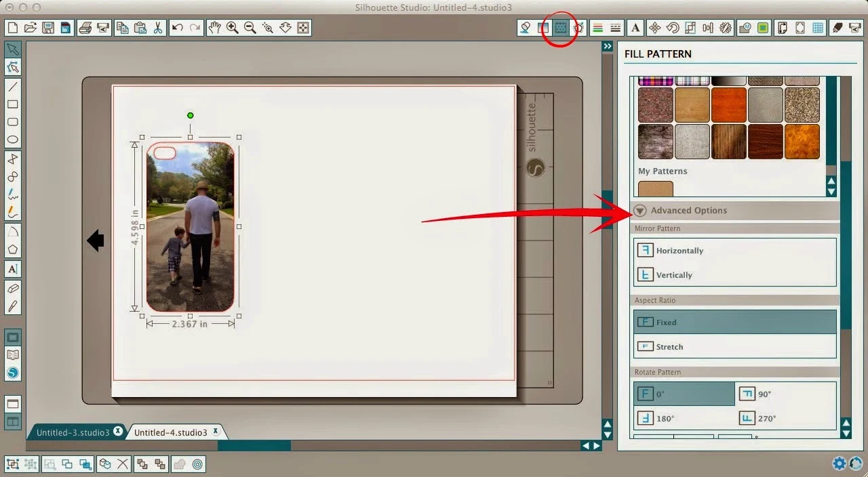Toggle Mirror Pattern Horizontally

click(735, 251)
